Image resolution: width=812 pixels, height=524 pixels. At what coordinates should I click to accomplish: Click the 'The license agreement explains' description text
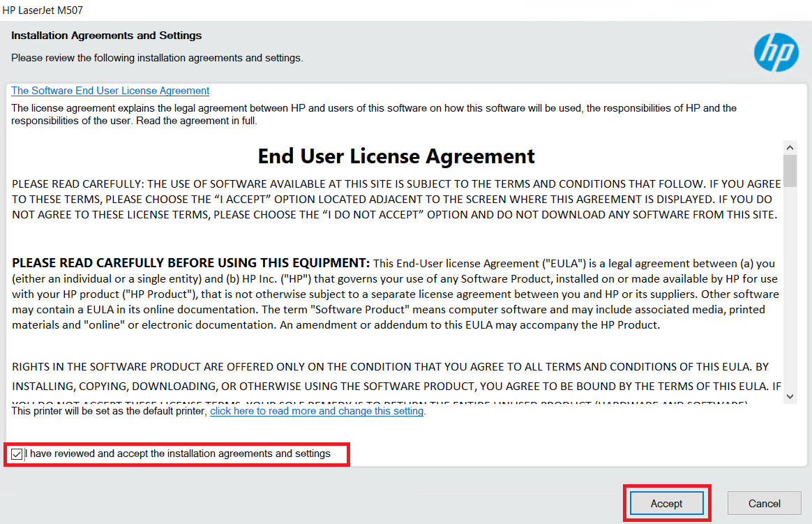click(374, 114)
